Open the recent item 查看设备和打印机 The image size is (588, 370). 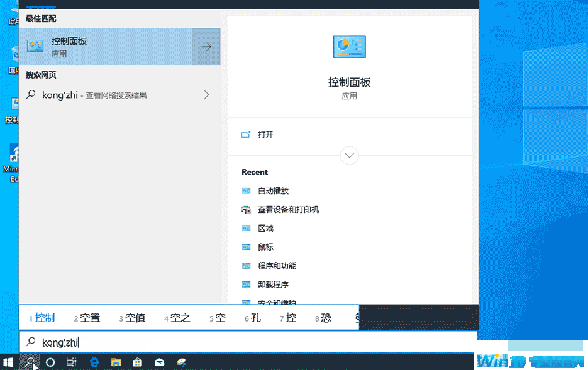288,210
